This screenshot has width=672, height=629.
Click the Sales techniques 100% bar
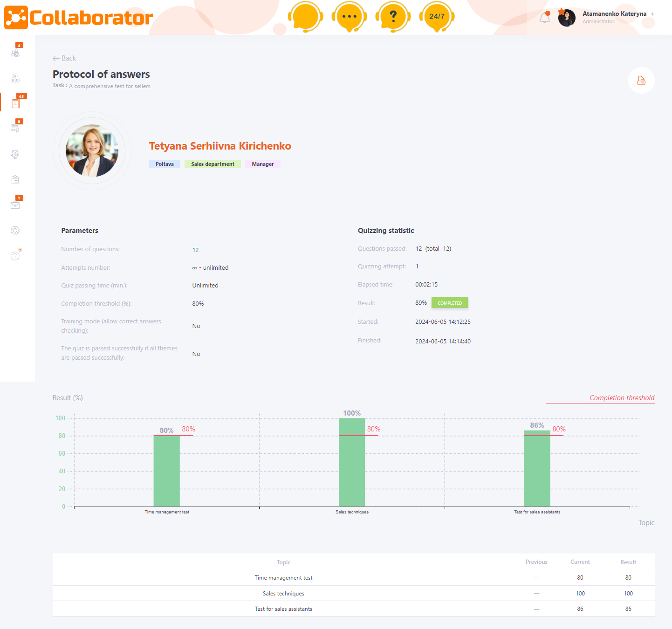(x=352, y=462)
